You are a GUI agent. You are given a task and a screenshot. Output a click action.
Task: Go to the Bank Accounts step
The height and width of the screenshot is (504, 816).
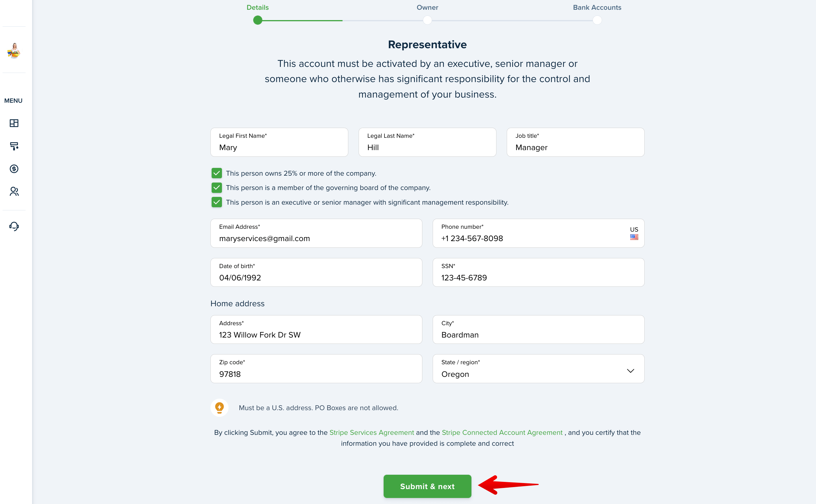pos(597,20)
